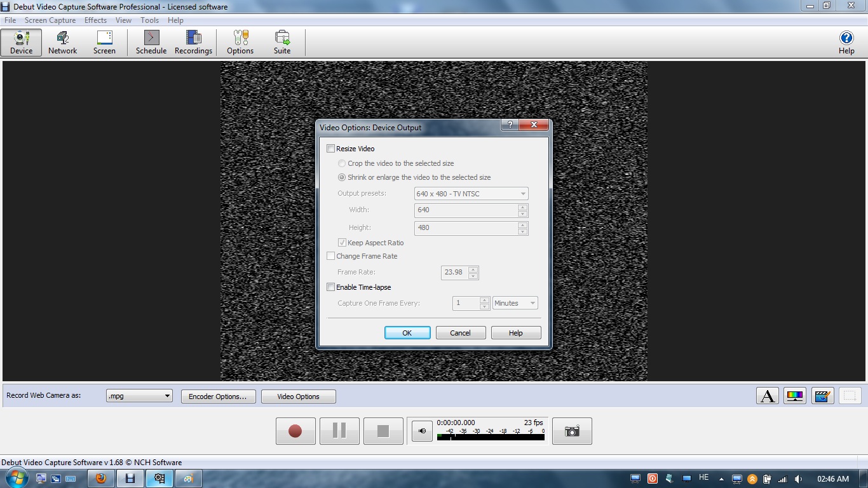Screen dimensions: 868x488
Task: Open the Schedule recordings tool
Action: [151, 43]
